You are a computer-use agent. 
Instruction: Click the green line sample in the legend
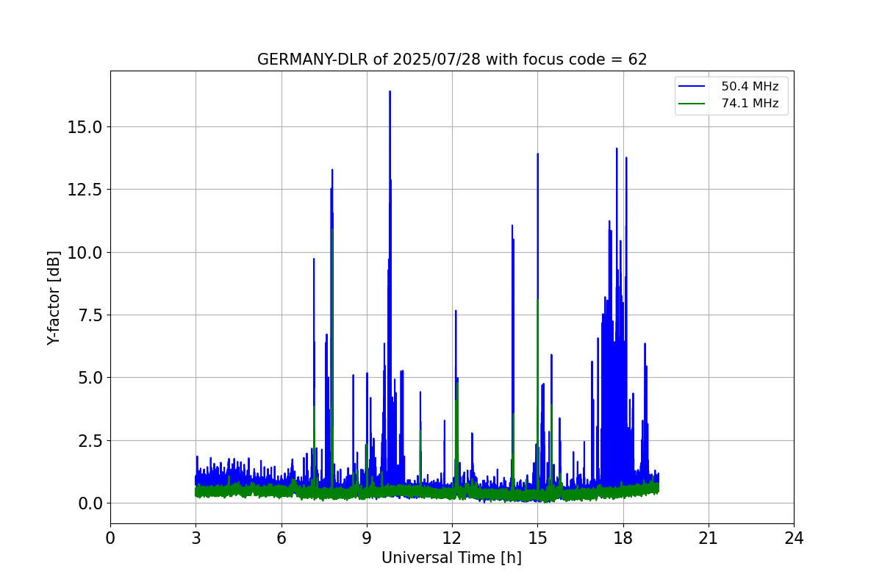pyautogui.click(x=693, y=104)
